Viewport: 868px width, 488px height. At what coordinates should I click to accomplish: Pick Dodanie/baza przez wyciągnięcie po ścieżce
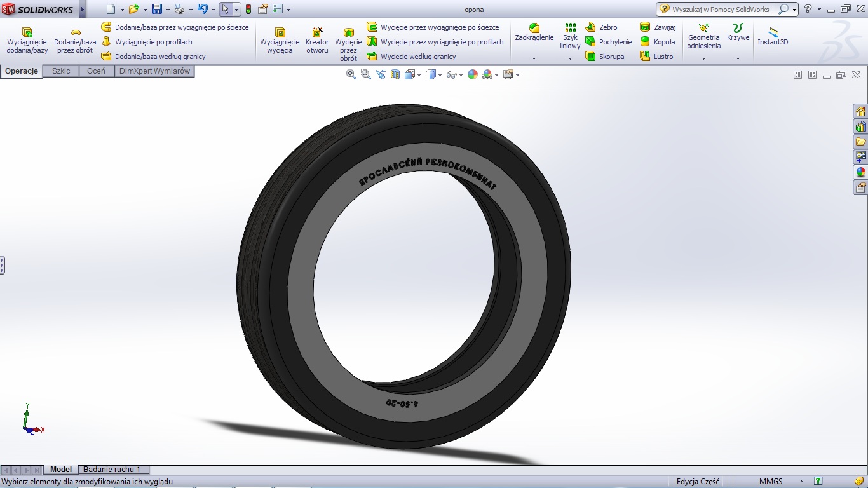[x=175, y=27]
